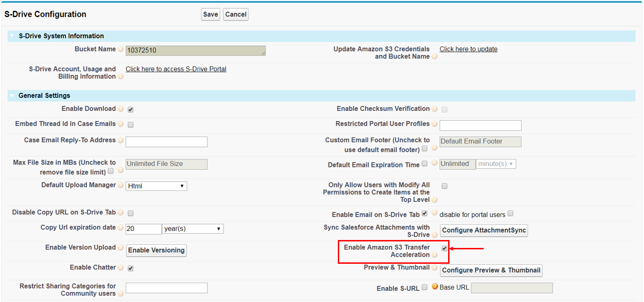Viewport: 644px width, 302px height.
Task: Open help icon for Update Amazon S3 Credentials
Action: point(435,57)
